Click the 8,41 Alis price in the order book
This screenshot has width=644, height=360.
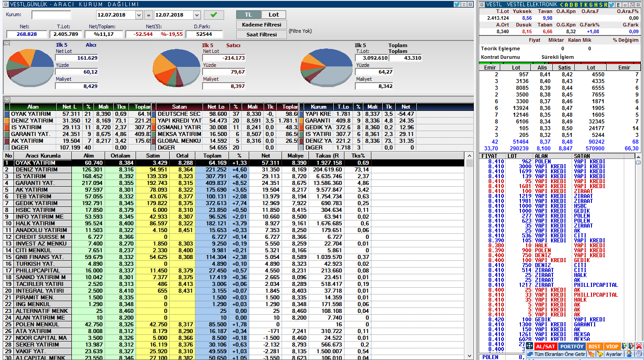[x=545, y=75]
